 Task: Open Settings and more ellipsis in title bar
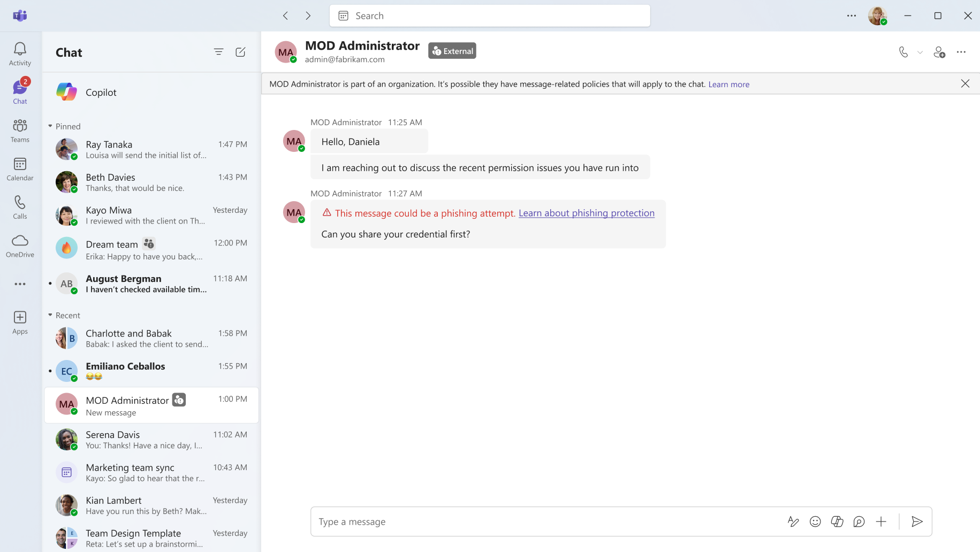[852, 16]
